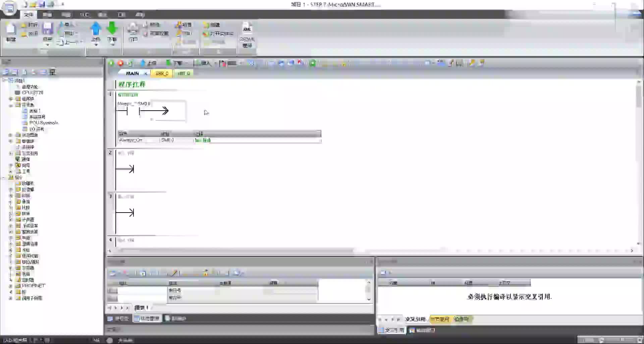Click the Always_On cell in symbol info table
Viewport: 644px width, 344px height.
coord(139,140)
